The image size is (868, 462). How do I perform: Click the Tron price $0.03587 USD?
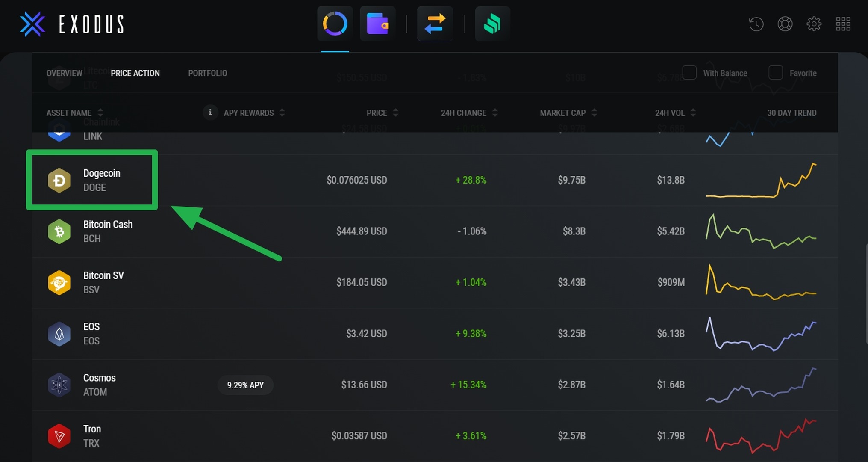point(359,436)
